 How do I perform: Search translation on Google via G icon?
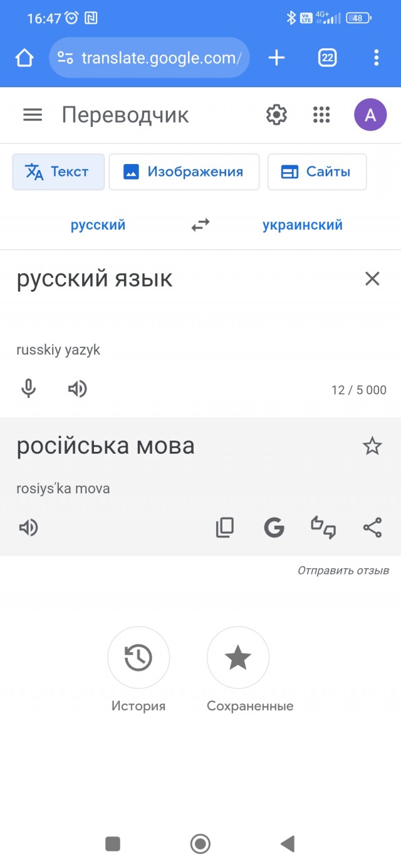click(x=274, y=527)
